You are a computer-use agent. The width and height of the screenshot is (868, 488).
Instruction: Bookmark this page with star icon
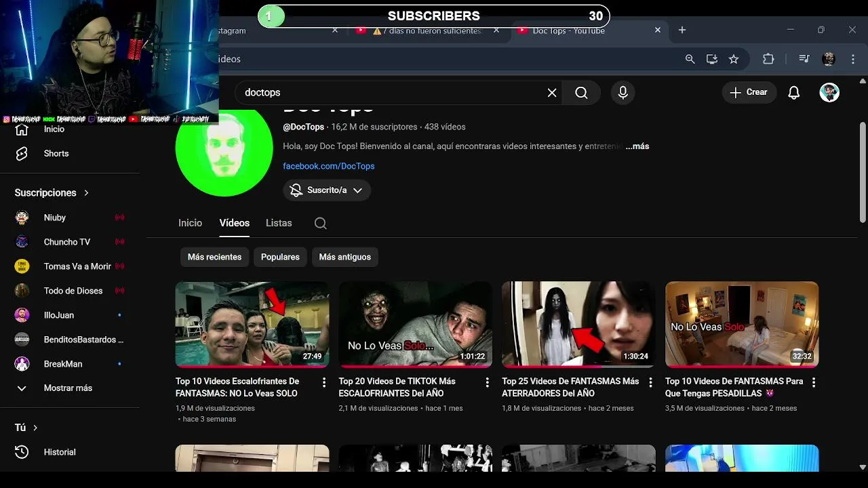tap(734, 59)
